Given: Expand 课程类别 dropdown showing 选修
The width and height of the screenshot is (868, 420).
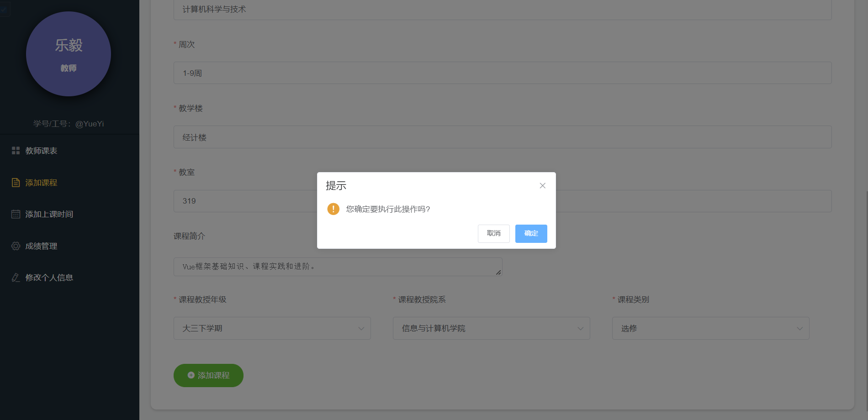Looking at the screenshot, I should click(x=710, y=328).
